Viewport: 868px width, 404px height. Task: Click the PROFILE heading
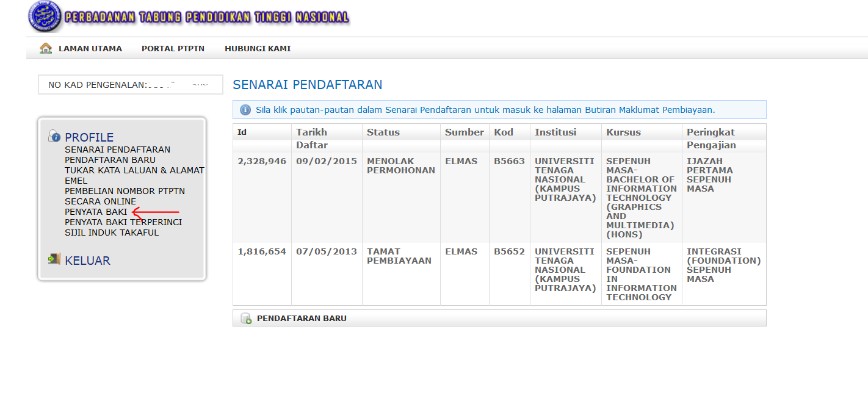coord(89,137)
